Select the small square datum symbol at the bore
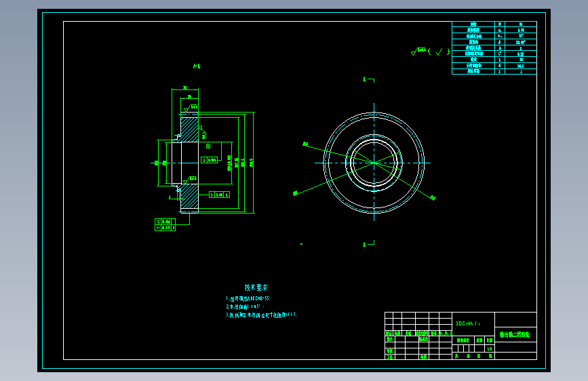This screenshot has width=588, height=381. click(208, 146)
